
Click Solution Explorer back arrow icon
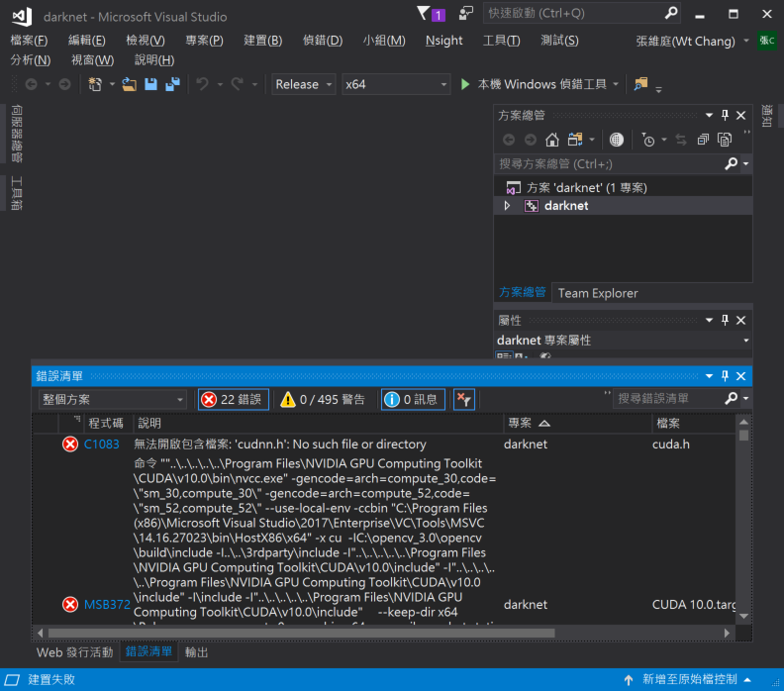pyautogui.click(x=509, y=140)
